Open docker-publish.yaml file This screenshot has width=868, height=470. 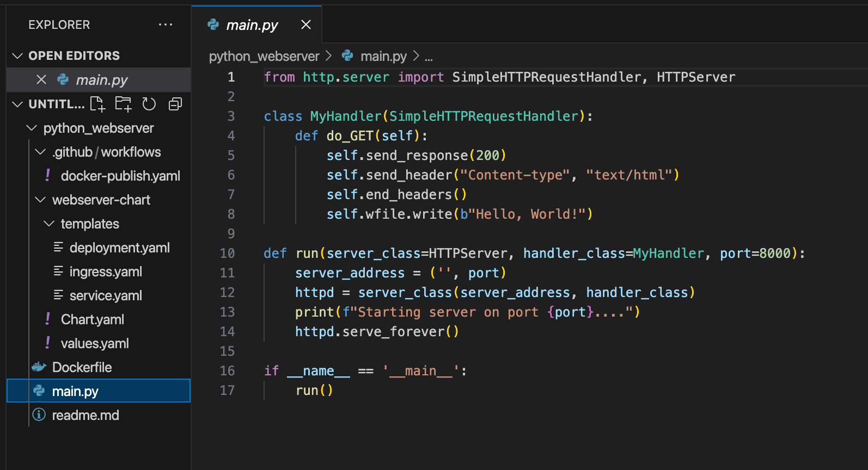coord(120,176)
